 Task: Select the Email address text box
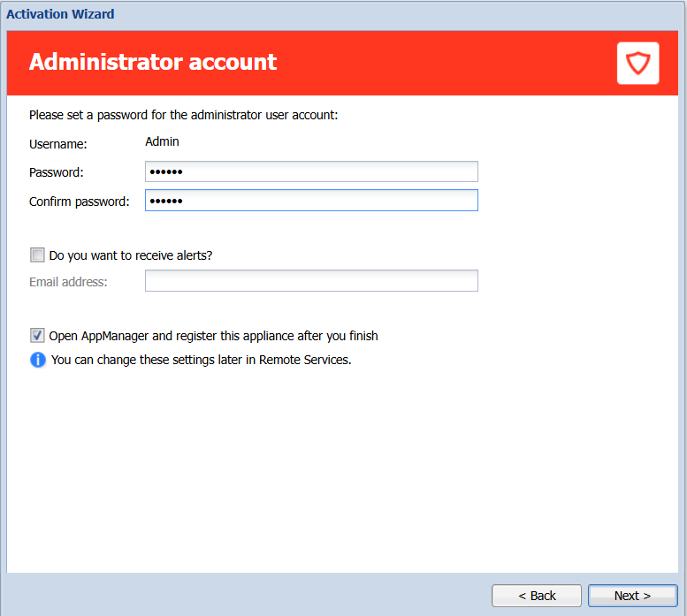(x=311, y=281)
